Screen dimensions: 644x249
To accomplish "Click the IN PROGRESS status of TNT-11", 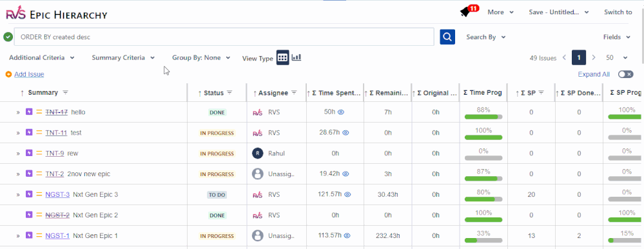I will (x=217, y=133).
